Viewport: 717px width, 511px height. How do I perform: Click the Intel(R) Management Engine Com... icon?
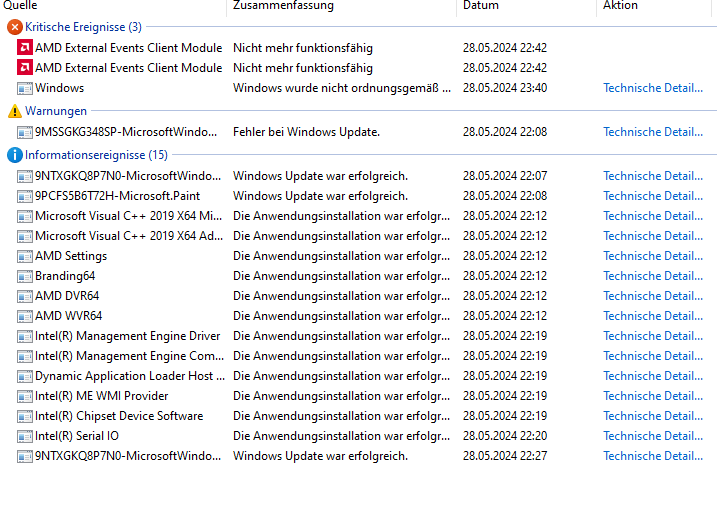pyautogui.click(x=25, y=357)
